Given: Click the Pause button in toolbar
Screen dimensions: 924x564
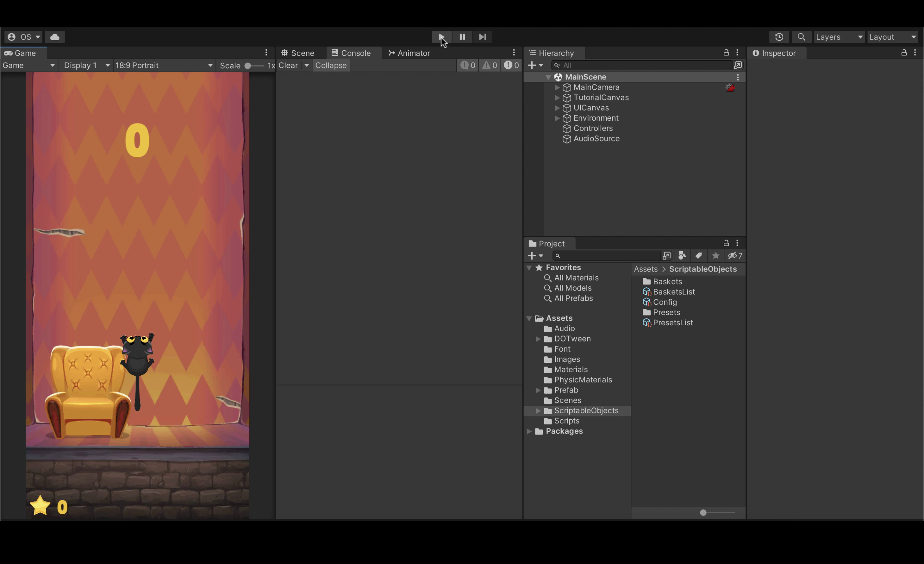Looking at the screenshot, I should point(462,36).
